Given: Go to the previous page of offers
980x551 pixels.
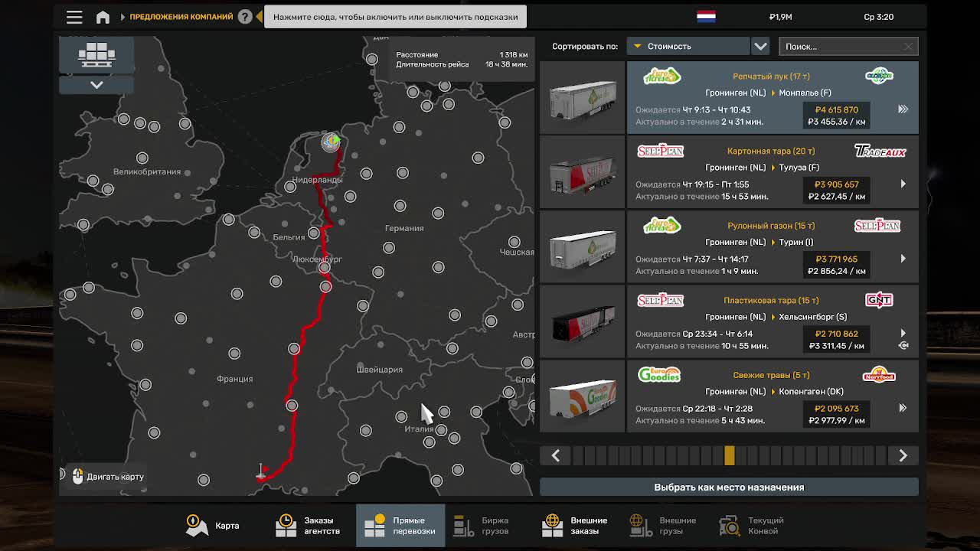Looking at the screenshot, I should (556, 456).
